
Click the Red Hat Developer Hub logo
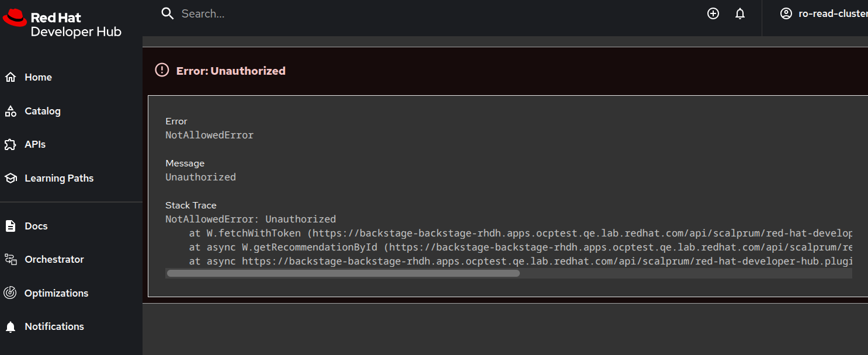coord(63,24)
